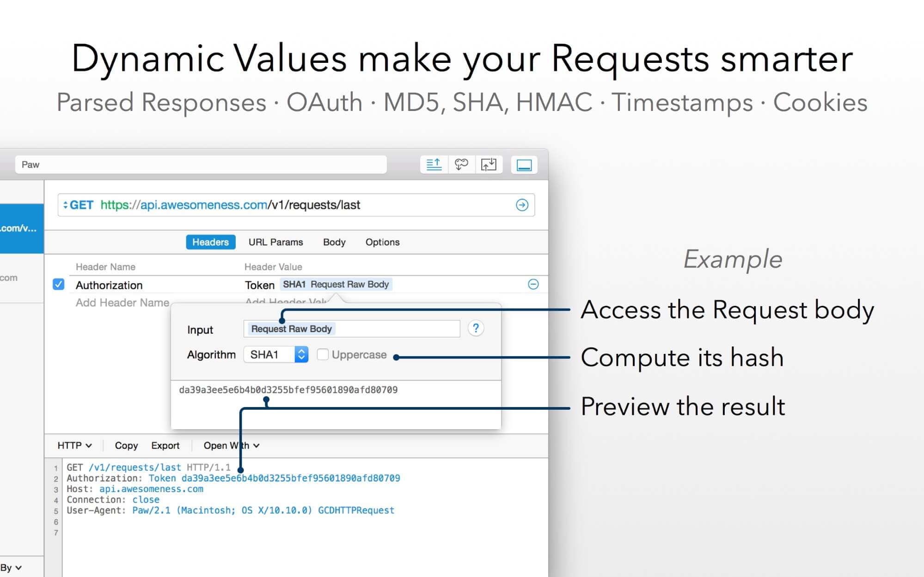
Task: Expand the HTTP format dropdown
Action: pos(74,445)
